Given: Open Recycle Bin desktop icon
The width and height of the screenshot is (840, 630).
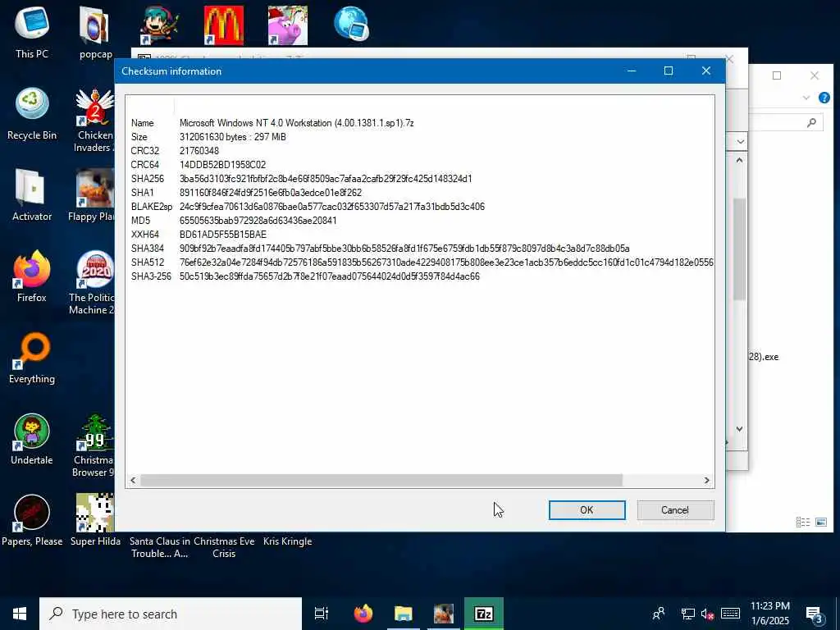Looking at the screenshot, I should pyautogui.click(x=32, y=113).
